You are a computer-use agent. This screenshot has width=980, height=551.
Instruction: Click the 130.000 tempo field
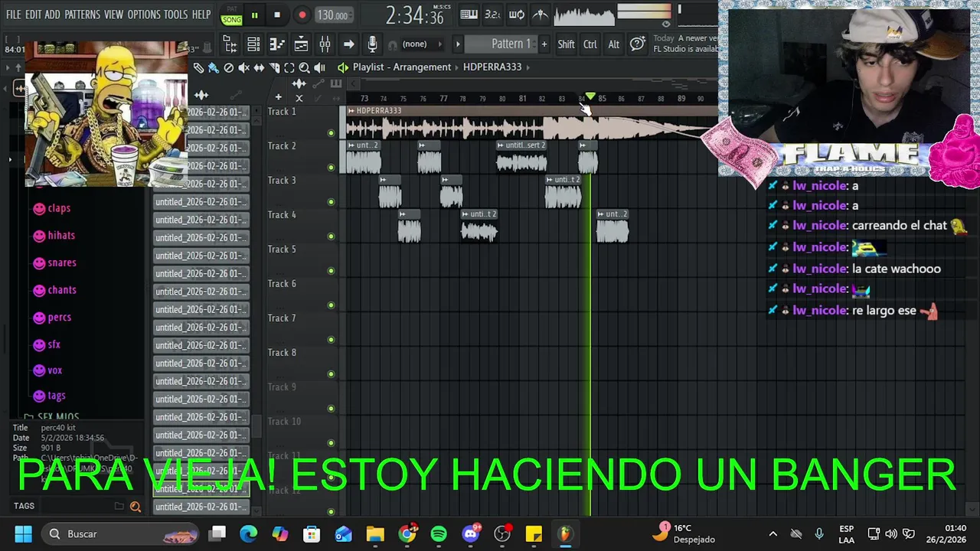pos(333,15)
